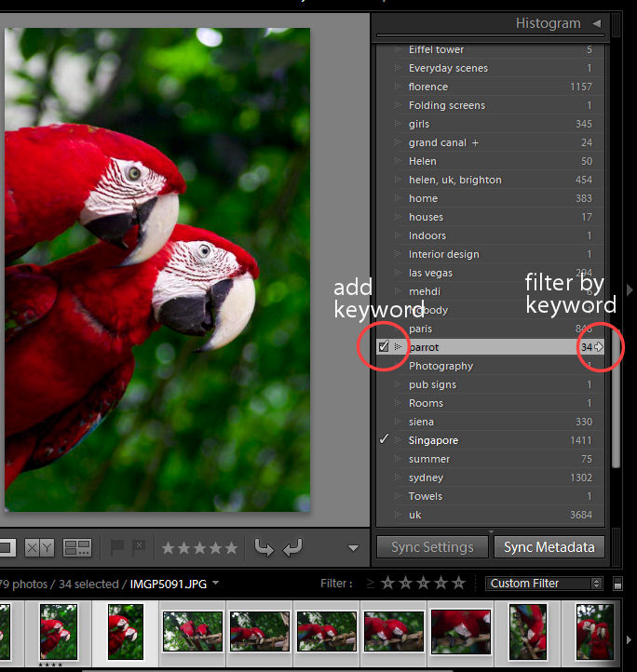Open the Custom Filter dropdown
Viewport: 637px width, 672px height.
coord(544,584)
